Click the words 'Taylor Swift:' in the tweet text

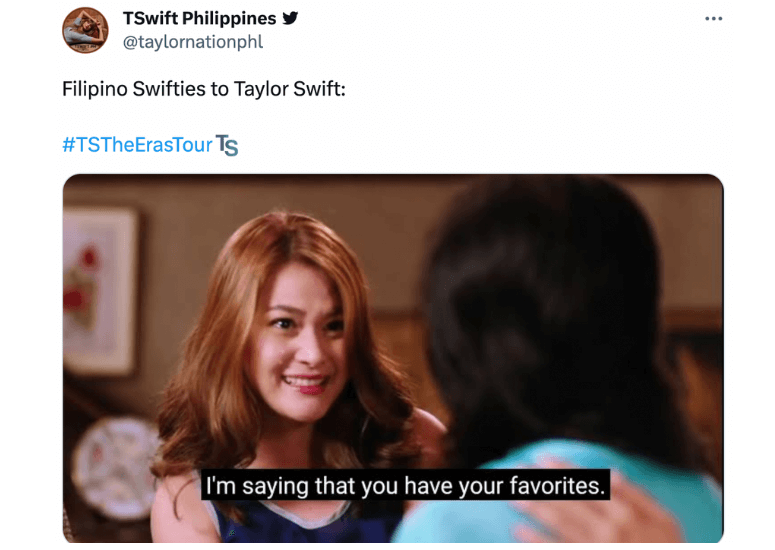tap(290, 89)
